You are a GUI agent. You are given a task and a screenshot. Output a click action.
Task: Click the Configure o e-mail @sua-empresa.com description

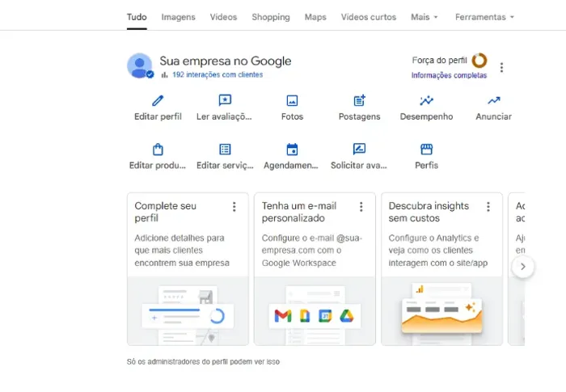click(x=312, y=251)
